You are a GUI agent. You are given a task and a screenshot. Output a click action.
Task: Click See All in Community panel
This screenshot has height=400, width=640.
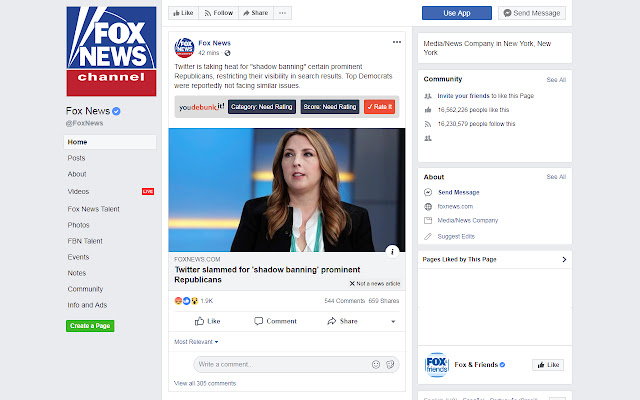pyautogui.click(x=556, y=80)
